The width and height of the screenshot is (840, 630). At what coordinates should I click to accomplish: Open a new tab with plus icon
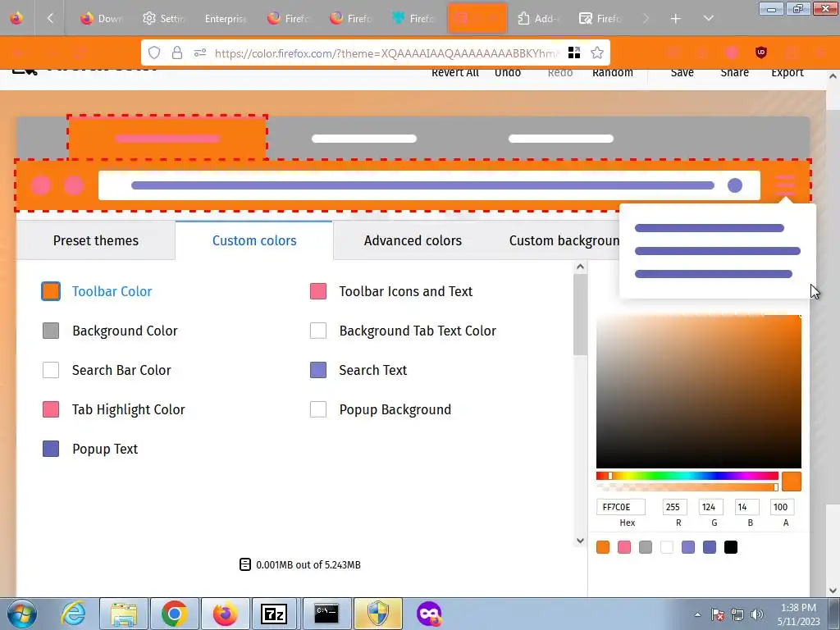(676, 19)
